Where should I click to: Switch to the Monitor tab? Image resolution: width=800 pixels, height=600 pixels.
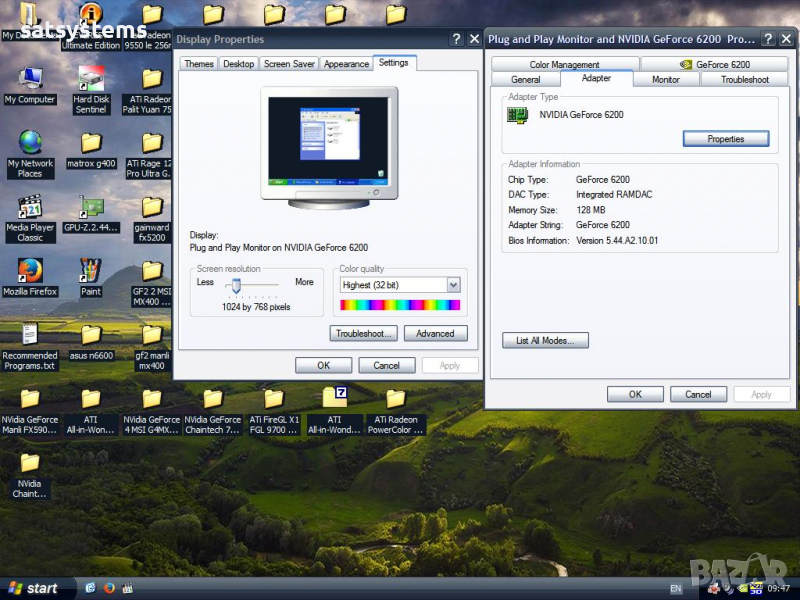tap(666, 79)
